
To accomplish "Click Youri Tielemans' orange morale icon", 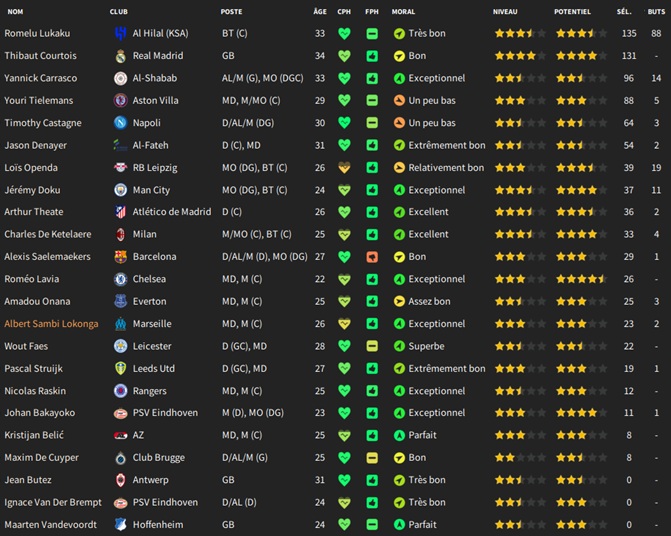I will [x=399, y=101].
